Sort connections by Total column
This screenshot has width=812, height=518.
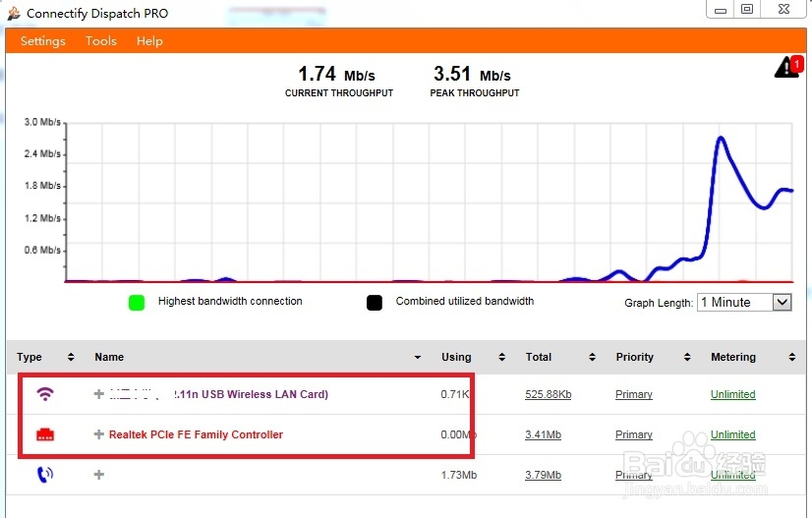(x=592, y=357)
